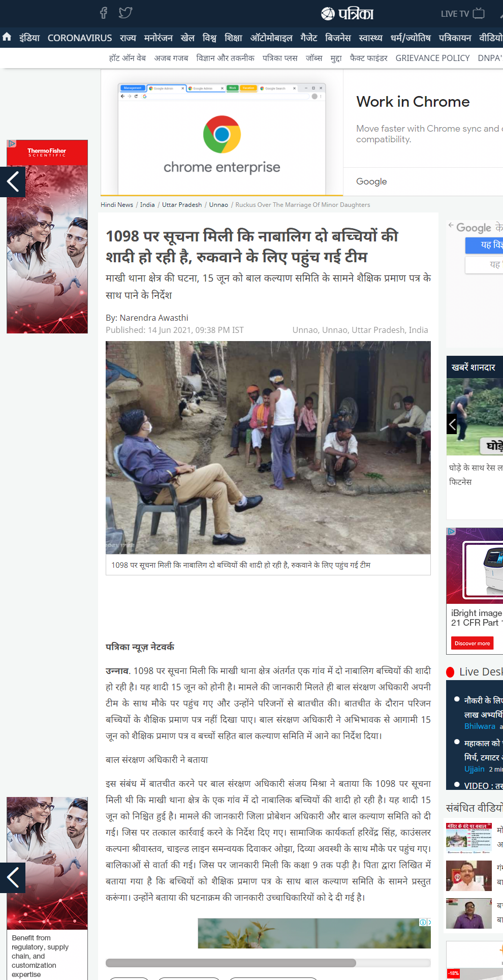503x980 pixels.
Task: Open the Bhilwara location link in Live Desk
Action: point(480,726)
